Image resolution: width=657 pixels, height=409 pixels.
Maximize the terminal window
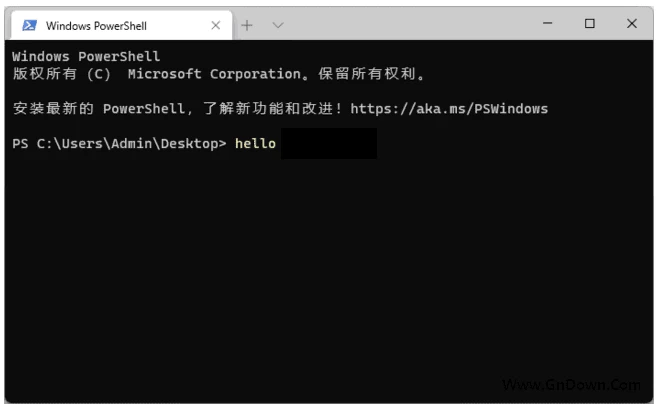click(x=590, y=24)
